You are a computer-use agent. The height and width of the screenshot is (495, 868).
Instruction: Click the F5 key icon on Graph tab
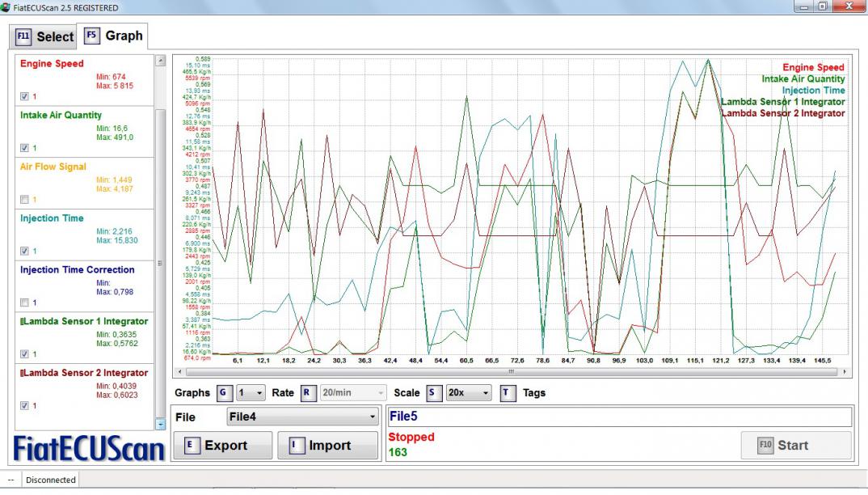pyautogui.click(x=92, y=36)
